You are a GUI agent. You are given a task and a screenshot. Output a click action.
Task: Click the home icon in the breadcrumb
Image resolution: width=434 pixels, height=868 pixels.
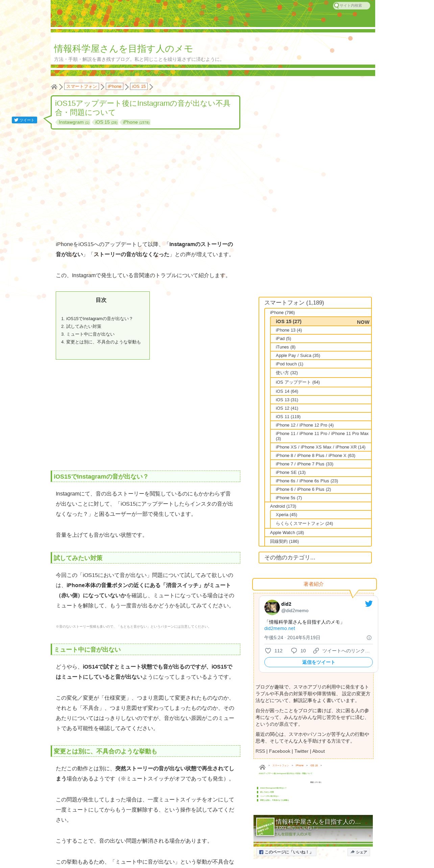pos(54,87)
